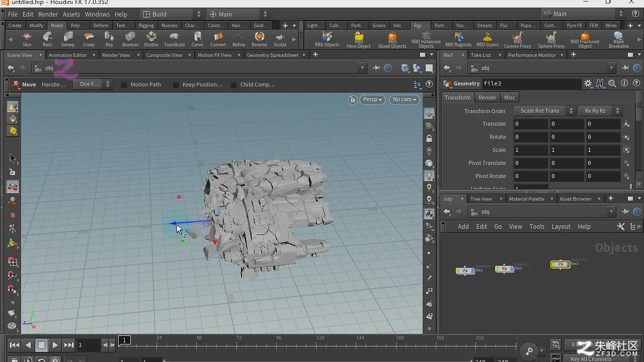The width and height of the screenshot is (644, 362).
Task: Click the Add menu in network editor
Action: pos(463,227)
